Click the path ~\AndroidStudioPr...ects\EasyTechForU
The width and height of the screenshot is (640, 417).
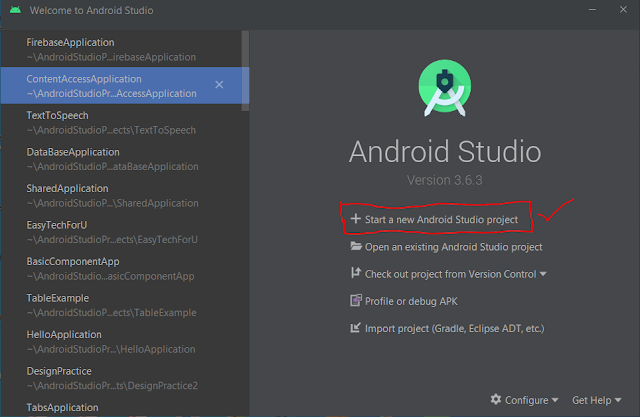[x=112, y=240]
